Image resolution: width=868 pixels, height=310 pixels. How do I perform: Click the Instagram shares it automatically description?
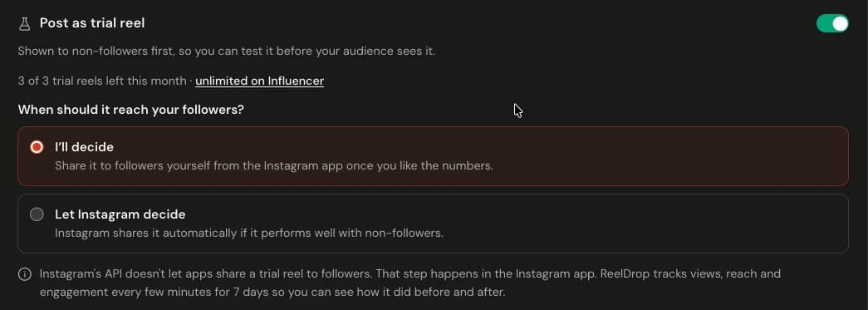249,233
